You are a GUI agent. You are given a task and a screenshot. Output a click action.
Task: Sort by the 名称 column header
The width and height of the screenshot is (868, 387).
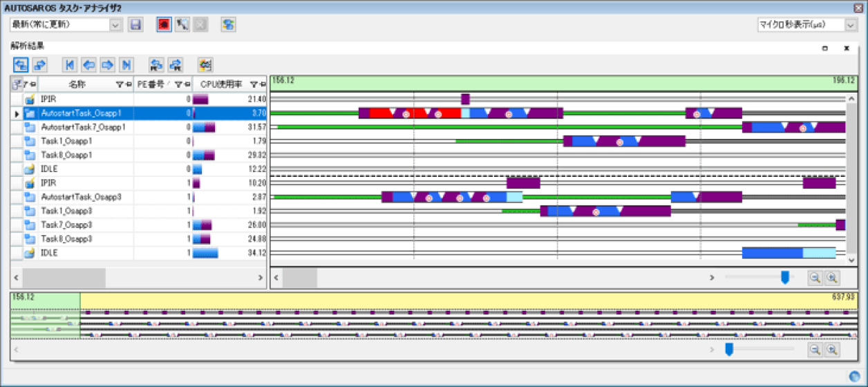pyautogui.click(x=77, y=84)
